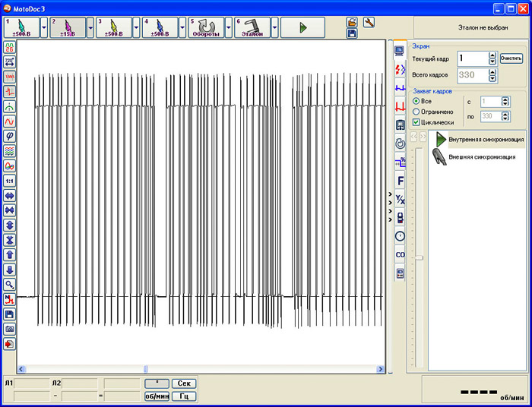Toggle the Циклически checkbox
The height and width of the screenshot is (407, 532).
416,122
